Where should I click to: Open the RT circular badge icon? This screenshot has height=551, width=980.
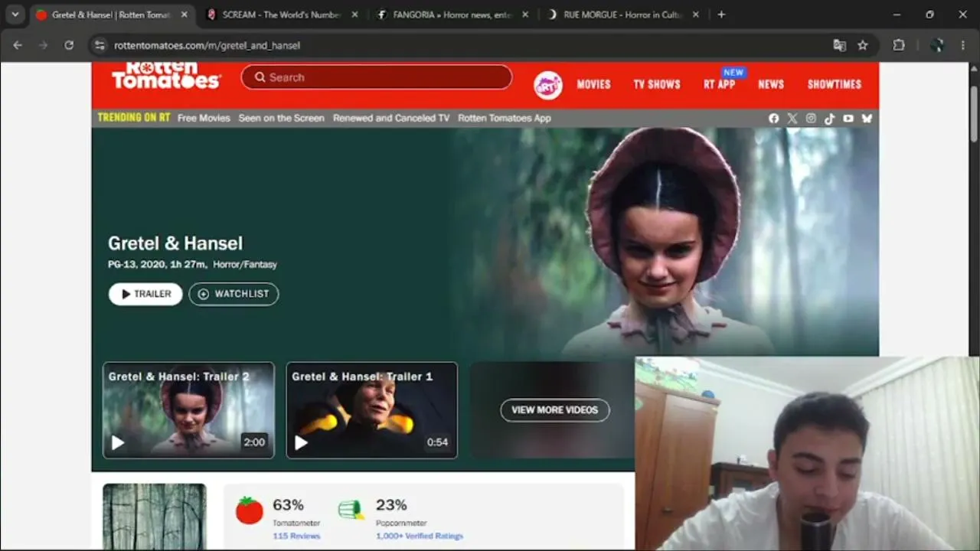click(548, 85)
